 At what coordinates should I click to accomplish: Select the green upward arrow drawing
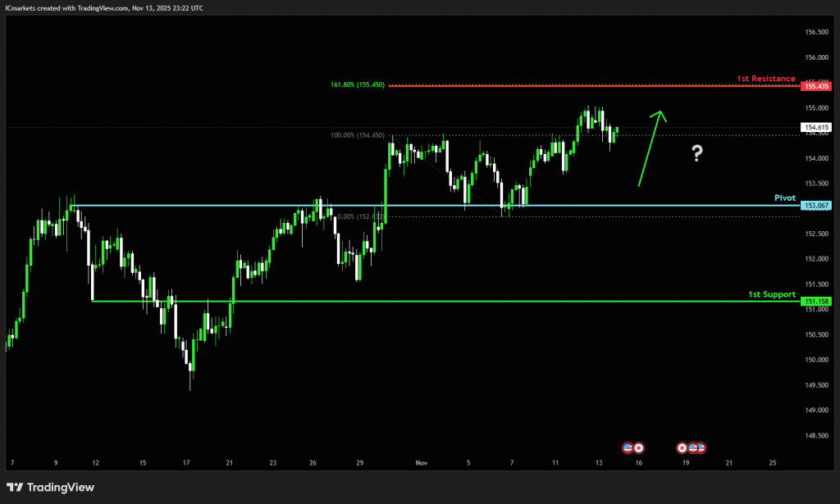pyautogui.click(x=652, y=148)
